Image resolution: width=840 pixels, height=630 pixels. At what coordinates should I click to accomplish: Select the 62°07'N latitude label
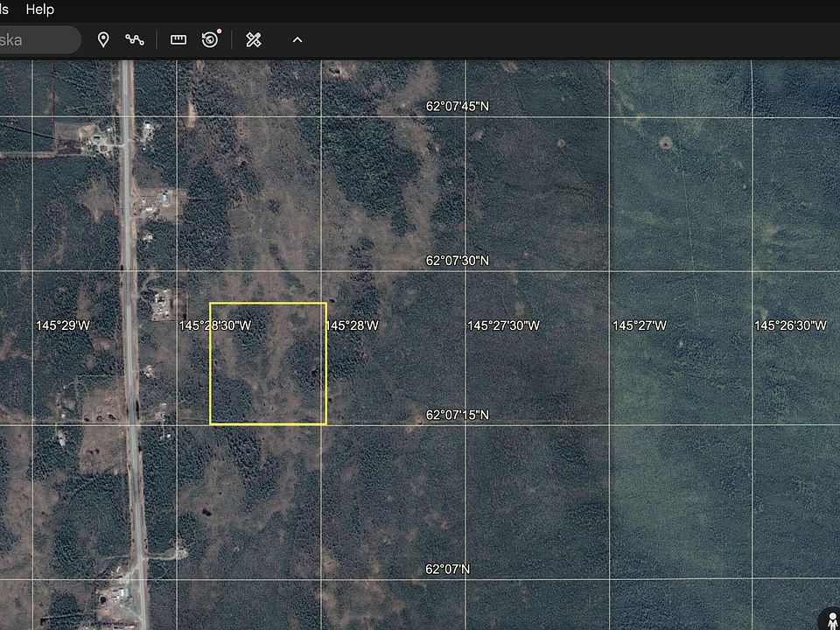coord(447,569)
